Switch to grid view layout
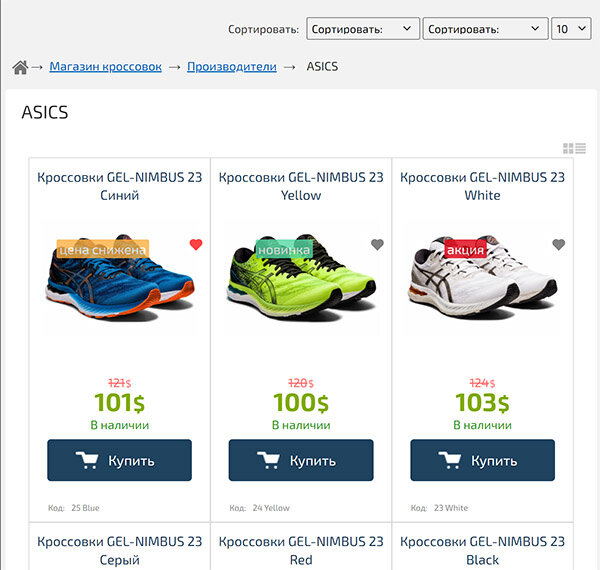The image size is (600, 570). click(568, 149)
